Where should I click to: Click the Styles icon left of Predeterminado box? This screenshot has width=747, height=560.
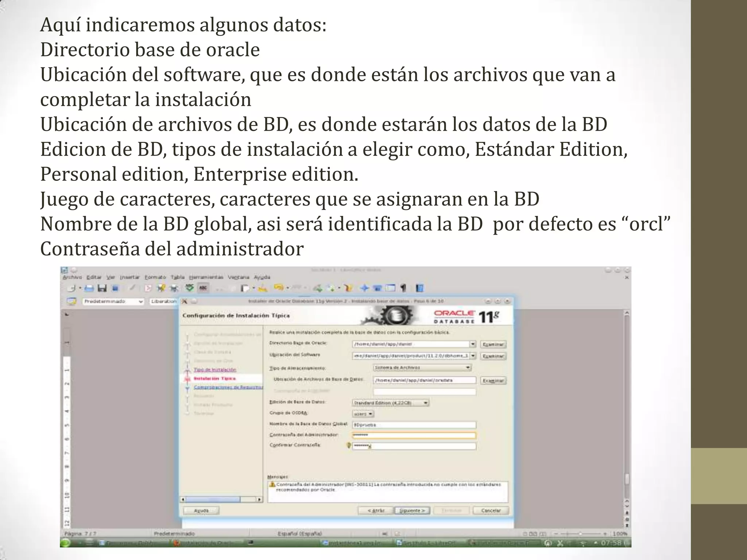(71, 302)
